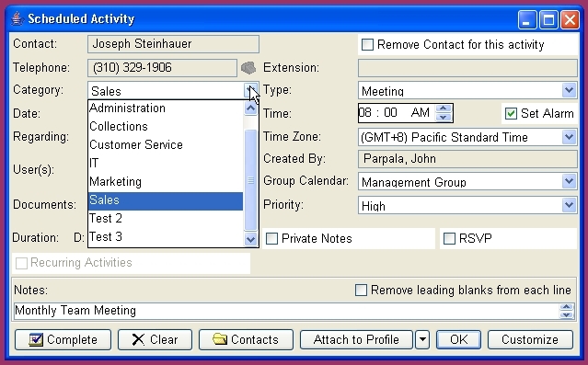Click the Telephone number field

point(162,68)
